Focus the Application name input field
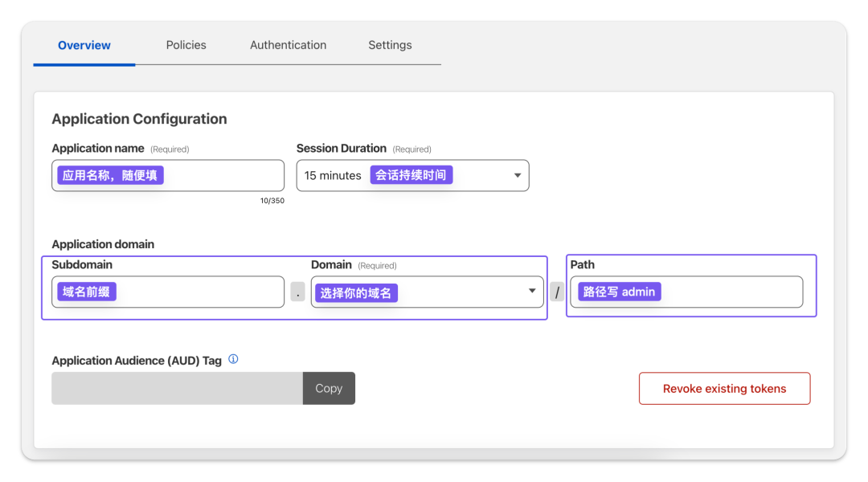The width and height of the screenshot is (868, 482). [x=168, y=175]
